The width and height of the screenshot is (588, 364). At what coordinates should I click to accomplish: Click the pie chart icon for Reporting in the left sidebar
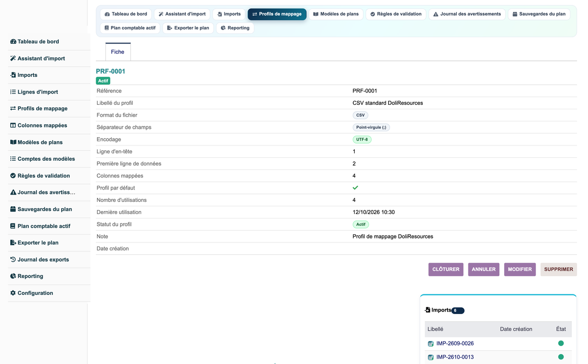pos(13,276)
